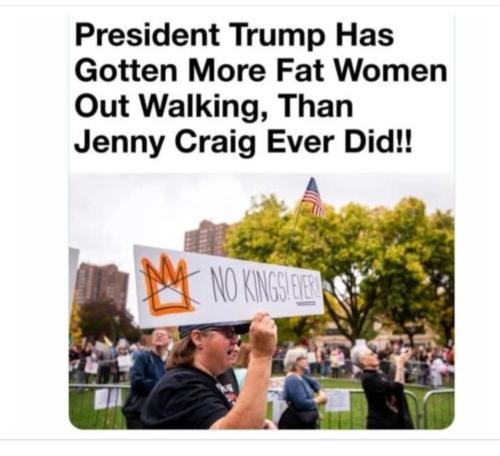500x456 pixels.
Task: Click the tall brick building at left
Action: coord(100,287)
